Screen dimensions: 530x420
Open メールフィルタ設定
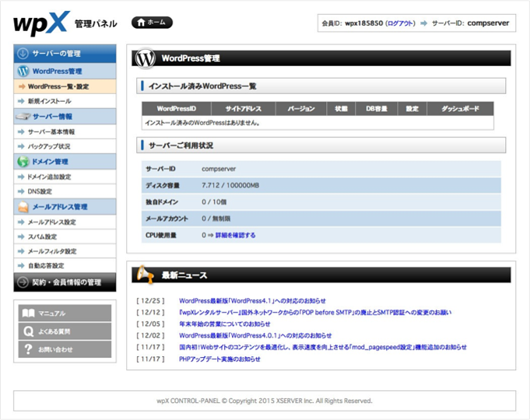point(65,251)
